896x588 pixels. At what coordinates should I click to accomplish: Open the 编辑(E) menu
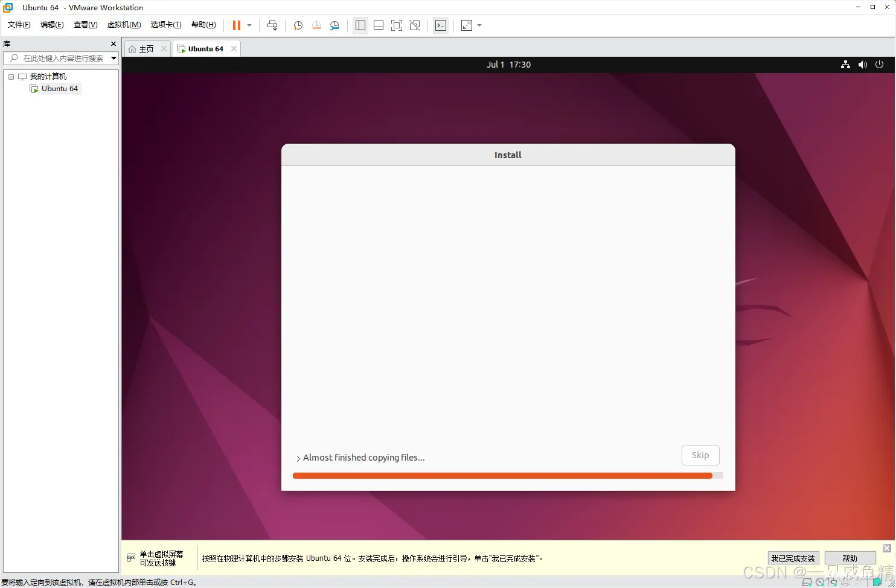coord(52,25)
